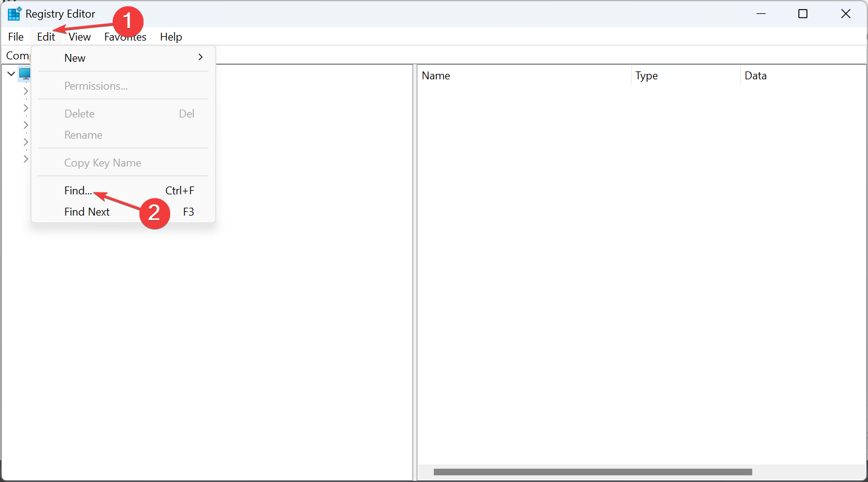868x482 pixels.
Task: Select Find Next in the Edit menu
Action: pos(123,212)
